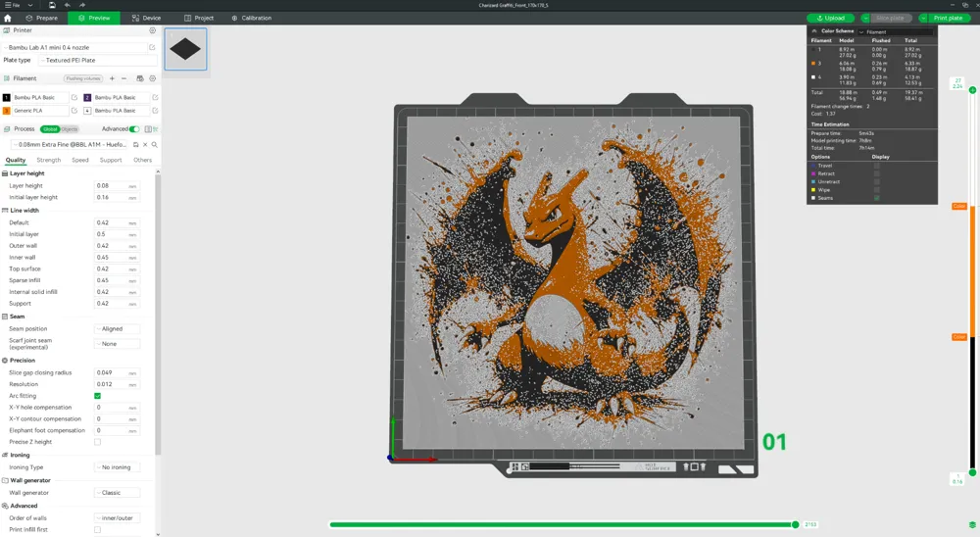
Task: Select the Objects process toggle
Action: pos(70,128)
